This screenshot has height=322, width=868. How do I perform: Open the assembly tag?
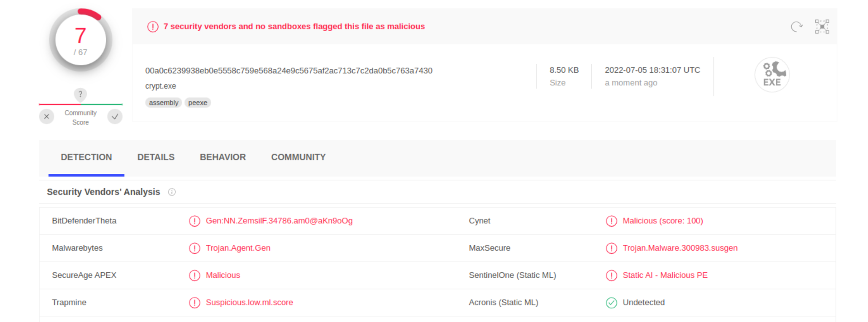[163, 102]
